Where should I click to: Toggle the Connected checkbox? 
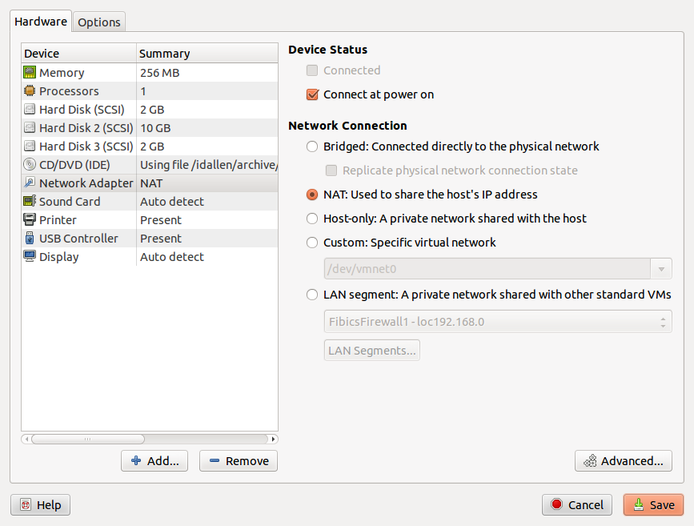point(312,70)
